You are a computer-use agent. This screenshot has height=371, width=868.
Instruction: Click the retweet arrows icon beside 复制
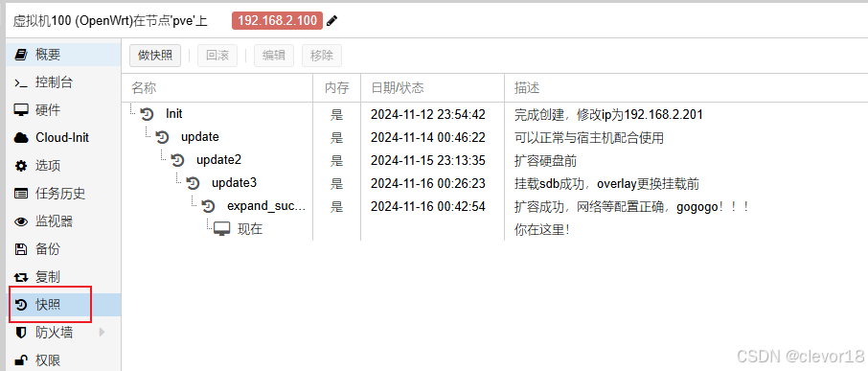pos(21,277)
